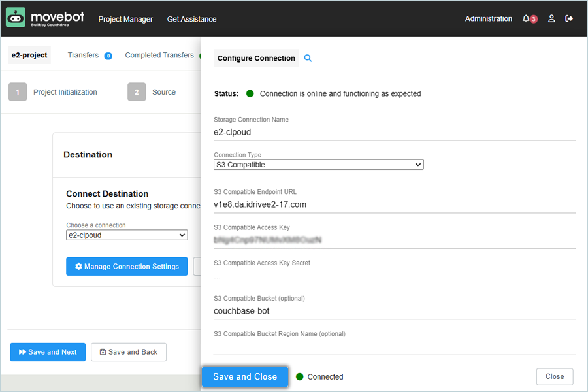The image size is (588, 392).
Task: Click the movebot robot logo
Action: [x=16, y=18]
